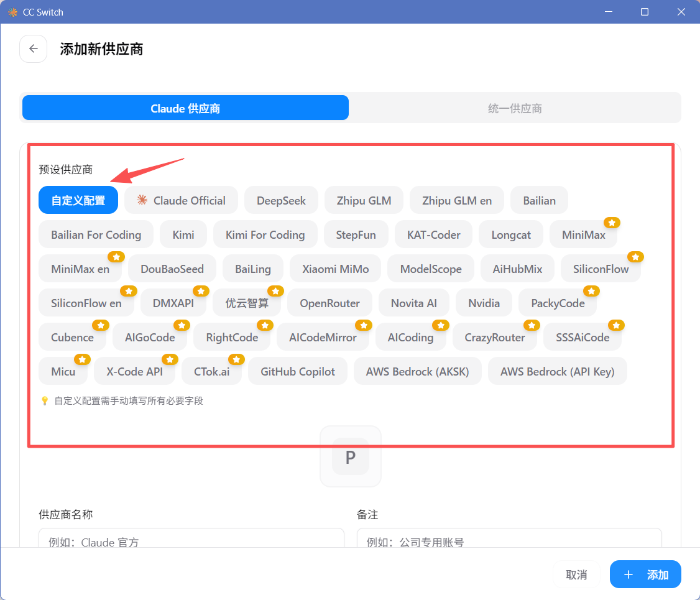
Task: Choose the Kimi preset
Action: click(183, 235)
